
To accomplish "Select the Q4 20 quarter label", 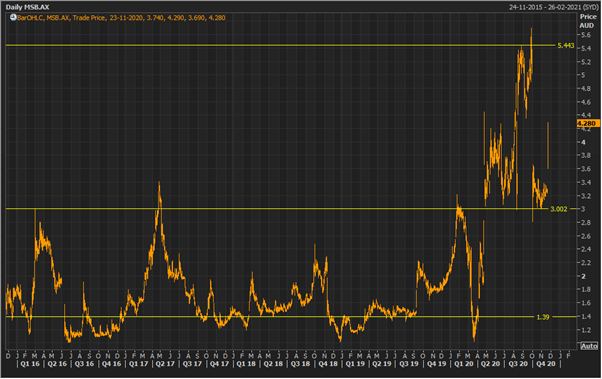I will pyautogui.click(x=545, y=364).
